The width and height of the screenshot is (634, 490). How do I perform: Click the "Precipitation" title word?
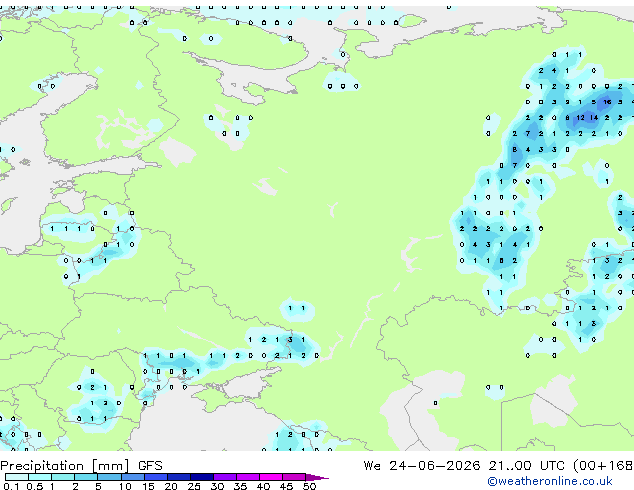(x=42, y=466)
